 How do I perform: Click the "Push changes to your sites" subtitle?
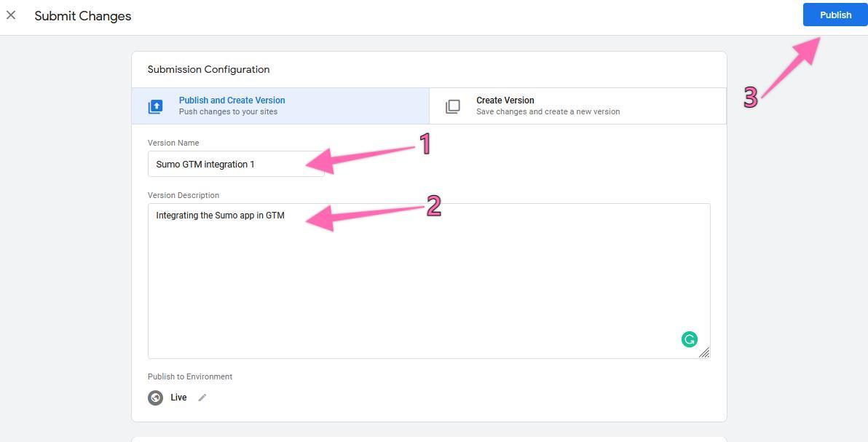[x=228, y=112]
